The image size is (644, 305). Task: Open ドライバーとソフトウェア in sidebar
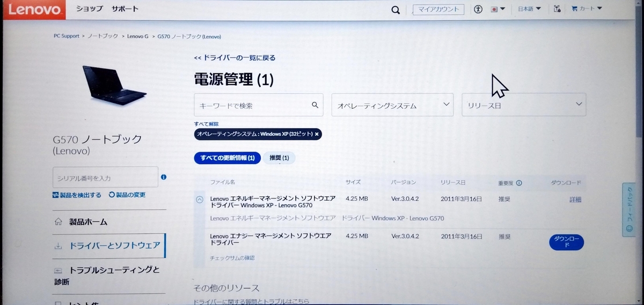point(109,246)
